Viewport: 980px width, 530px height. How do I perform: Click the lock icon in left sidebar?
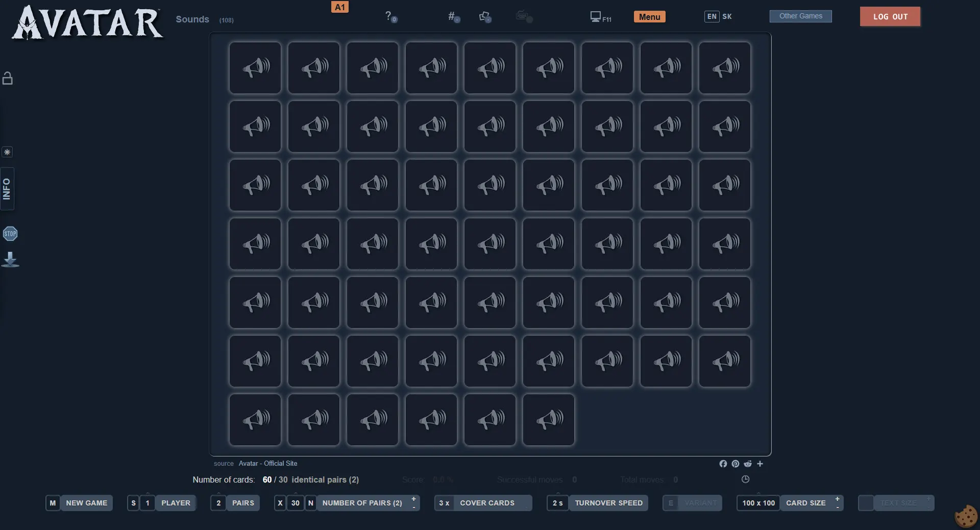pyautogui.click(x=8, y=78)
